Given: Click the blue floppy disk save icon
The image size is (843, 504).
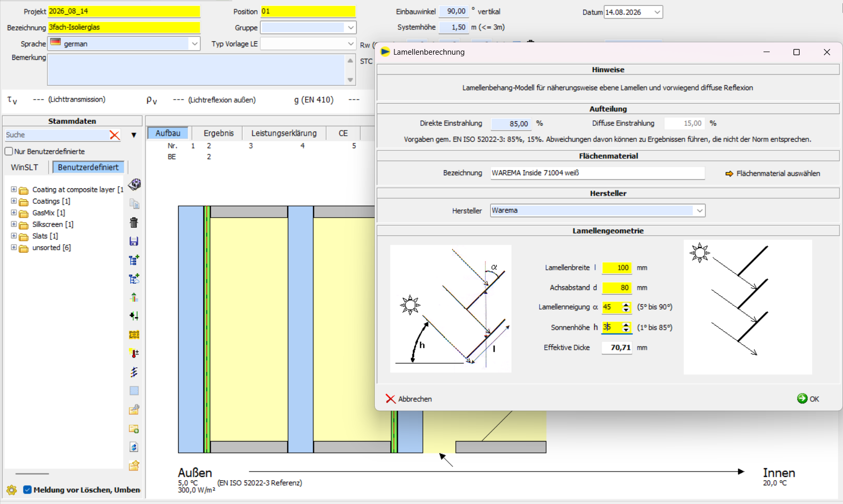Looking at the screenshot, I should (x=134, y=241).
